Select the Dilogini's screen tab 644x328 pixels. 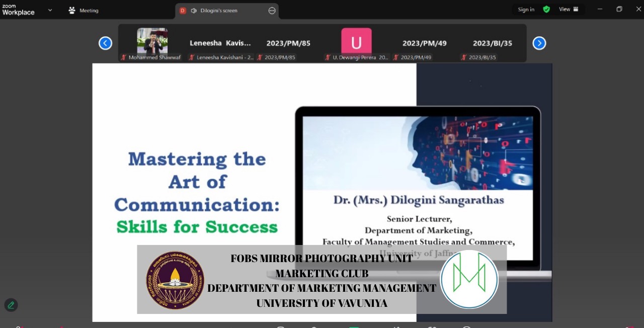[227, 11]
